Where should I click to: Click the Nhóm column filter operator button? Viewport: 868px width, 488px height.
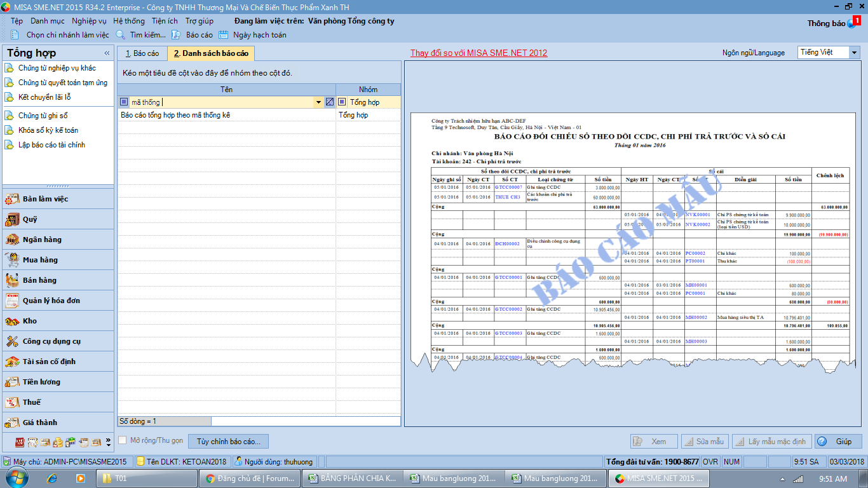coord(342,102)
